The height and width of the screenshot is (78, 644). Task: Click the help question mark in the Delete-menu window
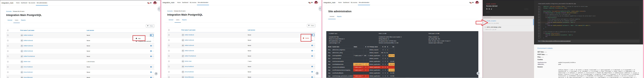tap(317, 74)
